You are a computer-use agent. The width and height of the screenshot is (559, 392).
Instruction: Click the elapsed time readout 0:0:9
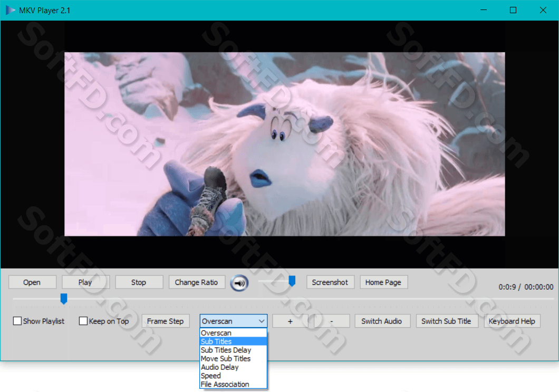[x=507, y=287]
